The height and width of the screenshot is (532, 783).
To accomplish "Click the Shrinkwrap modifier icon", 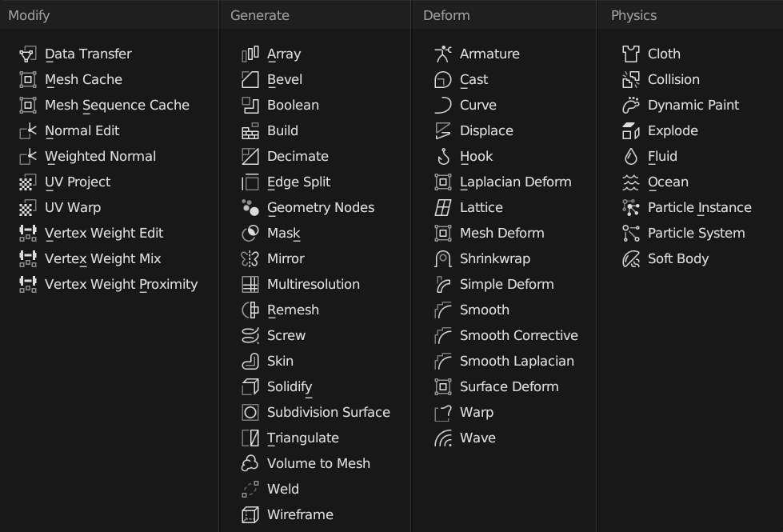I will [443, 258].
